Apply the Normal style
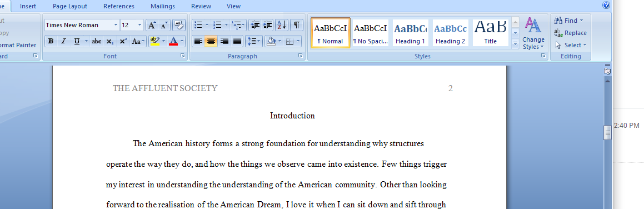 (x=331, y=33)
